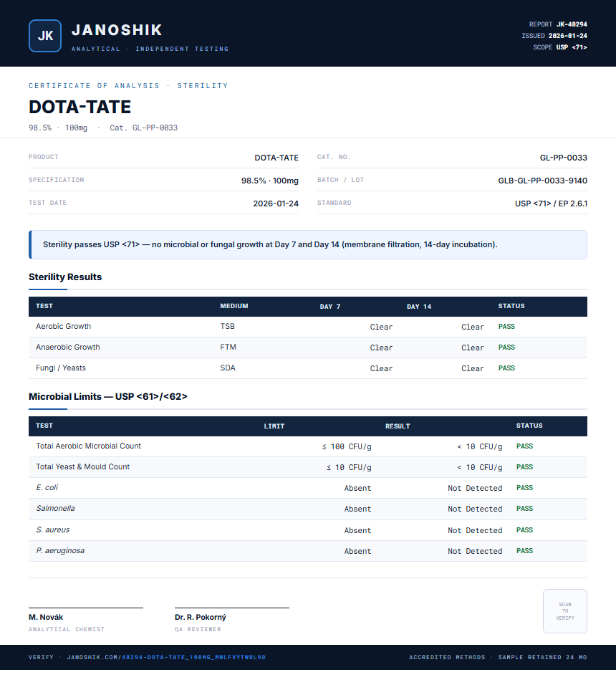Click the Anaerobic Growth row label
The width and height of the screenshot is (616, 690).
[68, 348]
